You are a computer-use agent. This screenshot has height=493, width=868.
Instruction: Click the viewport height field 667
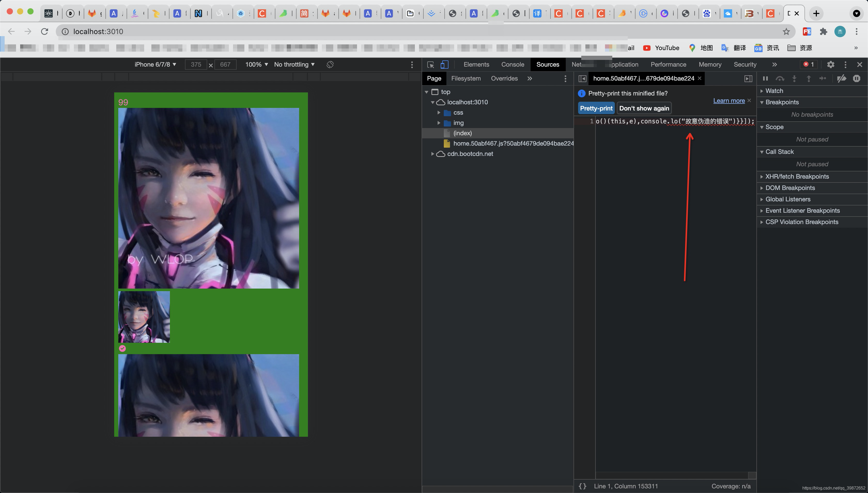coord(225,64)
